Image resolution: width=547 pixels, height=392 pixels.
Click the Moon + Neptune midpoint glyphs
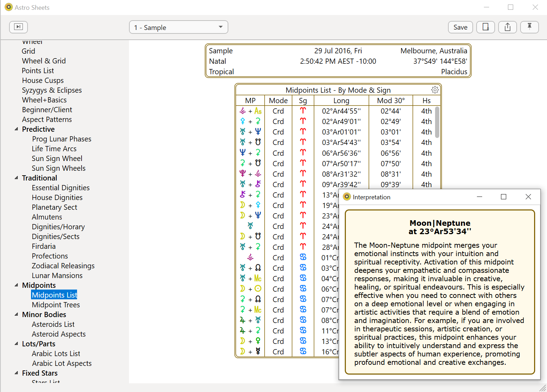click(250, 215)
